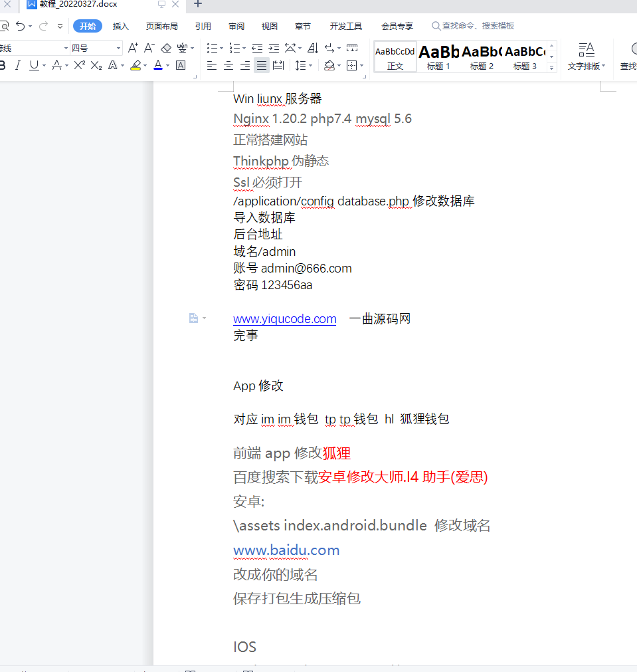Open the quick access toolbar customize arrow

[60, 26]
